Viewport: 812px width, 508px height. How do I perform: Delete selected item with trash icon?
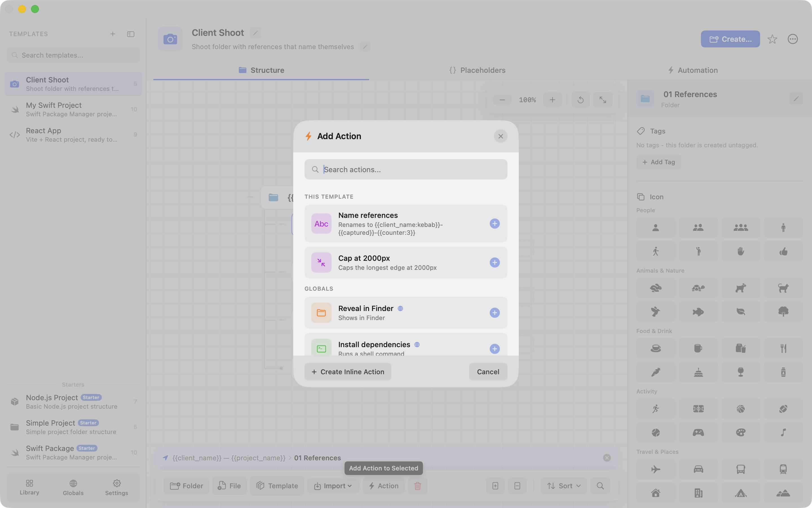click(x=417, y=486)
